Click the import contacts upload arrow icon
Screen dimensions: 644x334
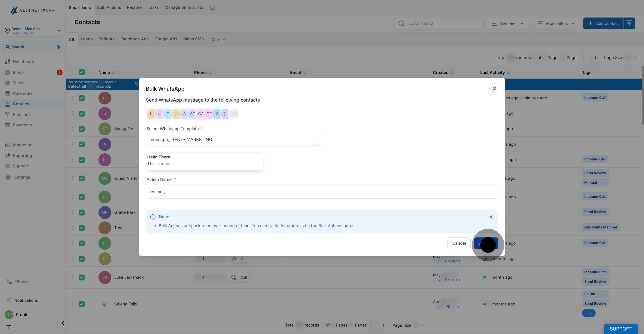tap(629, 23)
